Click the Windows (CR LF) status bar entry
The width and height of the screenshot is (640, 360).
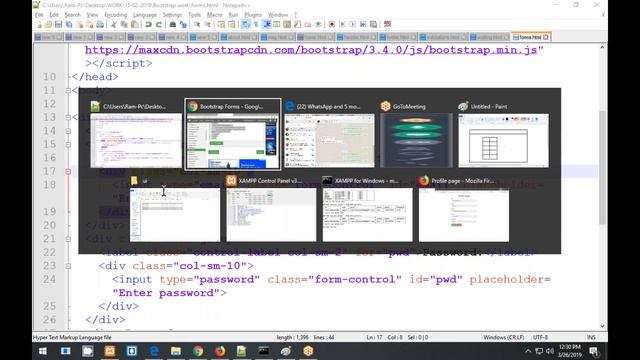(504, 338)
